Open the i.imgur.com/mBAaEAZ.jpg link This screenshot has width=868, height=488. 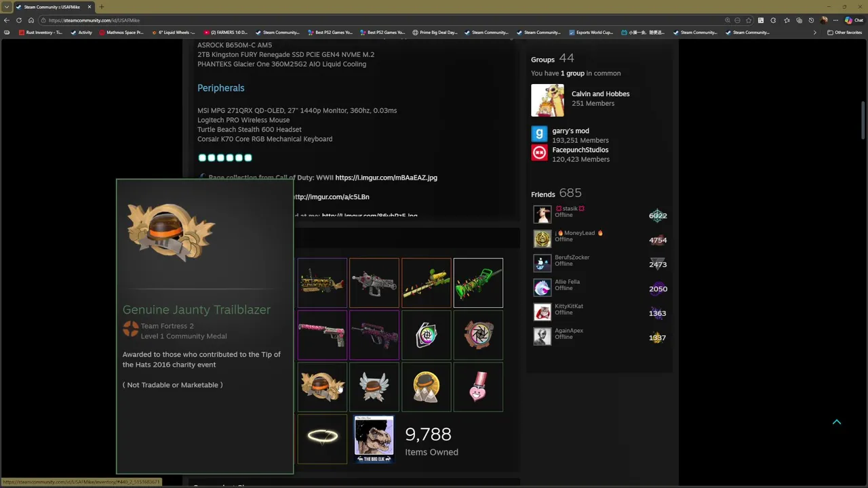386,178
